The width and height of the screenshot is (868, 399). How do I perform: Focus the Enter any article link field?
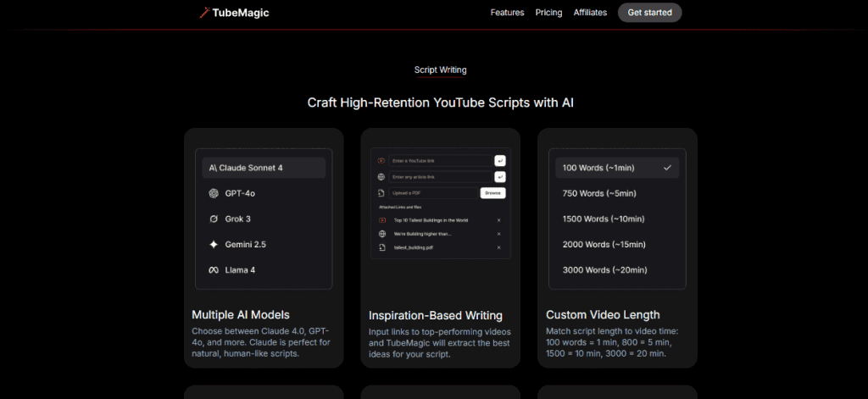pyautogui.click(x=440, y=177)
